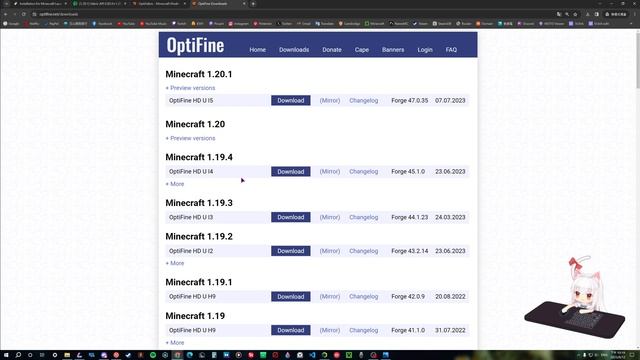Select the text Forge 42.0.9

coord(408,297)
